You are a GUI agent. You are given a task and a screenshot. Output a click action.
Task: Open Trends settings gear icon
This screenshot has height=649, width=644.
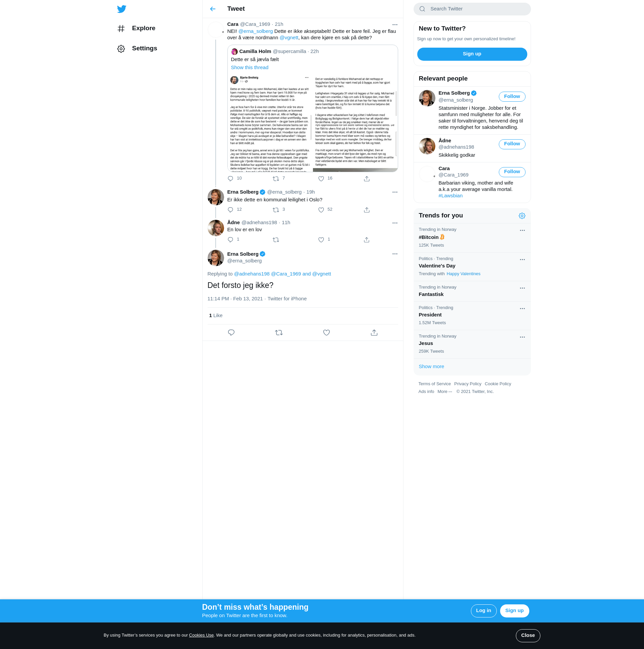click(522, 216)
